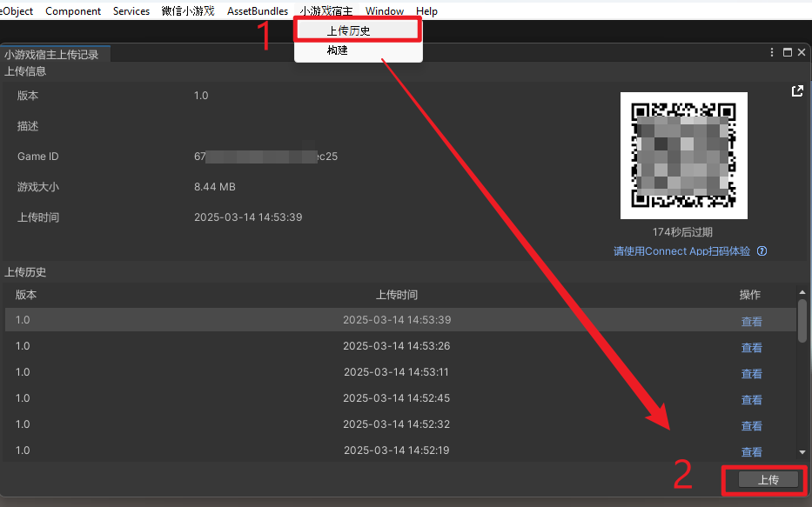This screenshot has height=507, width=812.
Task: Open the Window menu
Action: coord(385,11)
